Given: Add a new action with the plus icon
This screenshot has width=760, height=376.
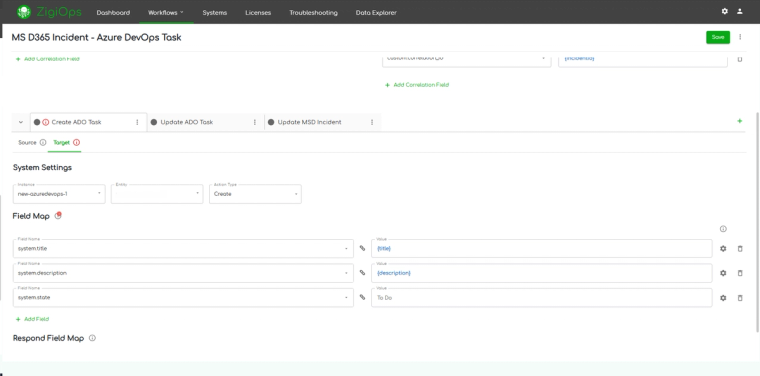Looking at the screenshot, I should 740,121.
